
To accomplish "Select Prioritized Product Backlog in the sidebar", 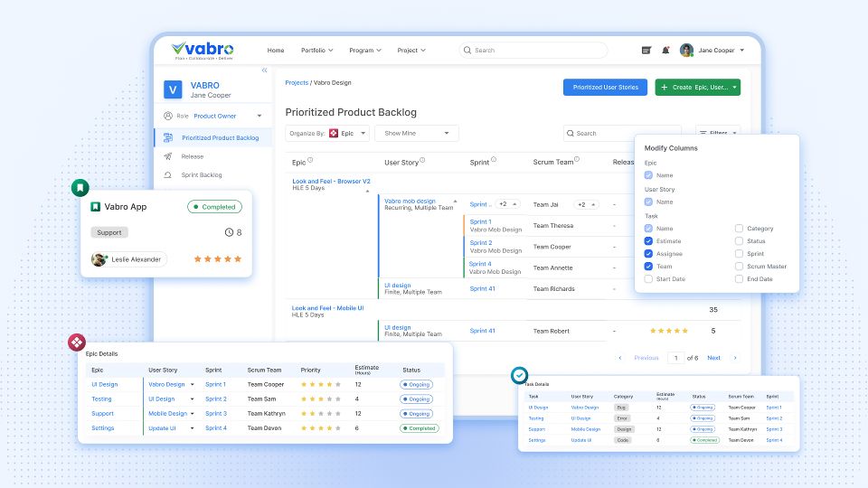I will tap(220, 138).
